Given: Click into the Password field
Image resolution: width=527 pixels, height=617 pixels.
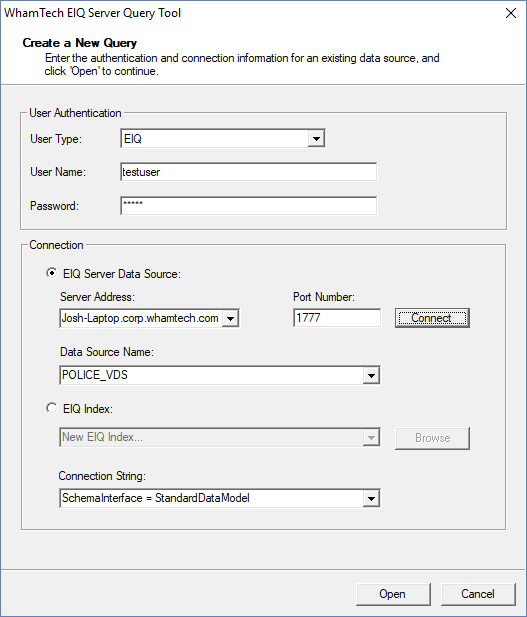Looking at the screenshot, I should coord(248,206).
